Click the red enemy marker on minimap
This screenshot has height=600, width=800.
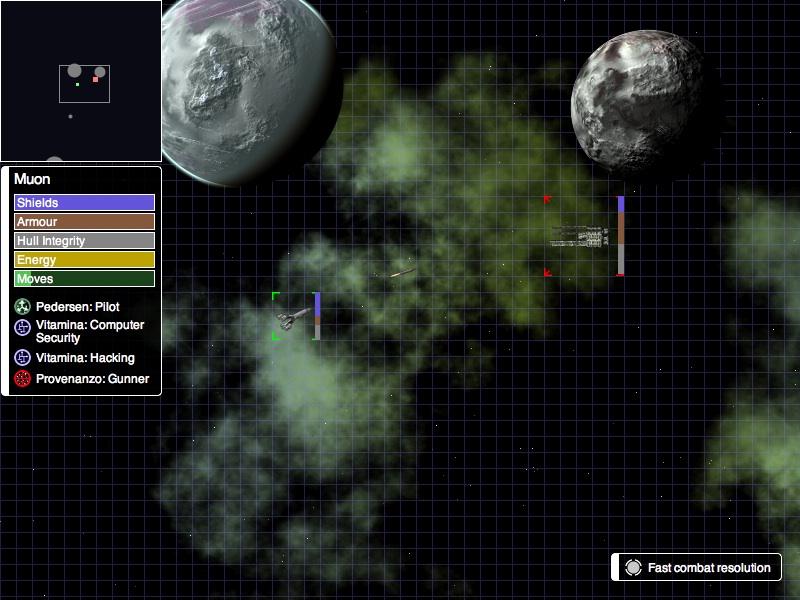95,79
